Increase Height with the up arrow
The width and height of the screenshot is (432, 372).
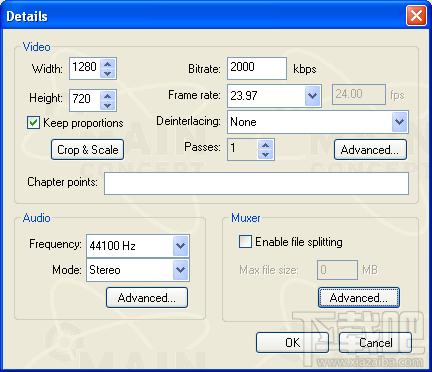tap(107, 96)
